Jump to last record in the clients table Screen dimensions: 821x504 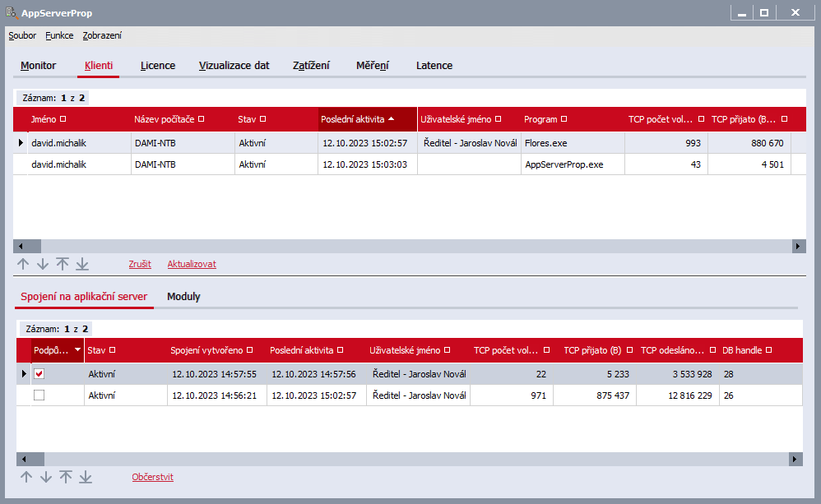(82, 264)
